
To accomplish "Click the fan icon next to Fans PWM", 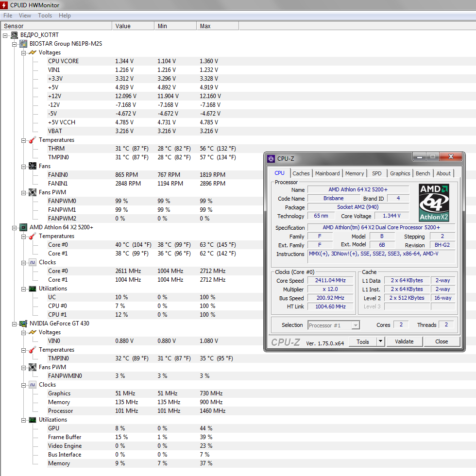I will (x=33, y=192).
